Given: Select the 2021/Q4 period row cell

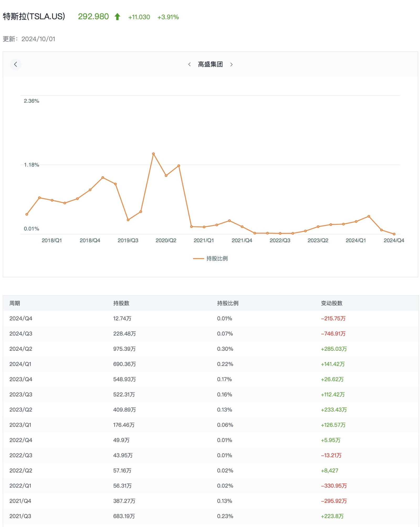Looking at the screenshot, I should [x=20, y=501].
